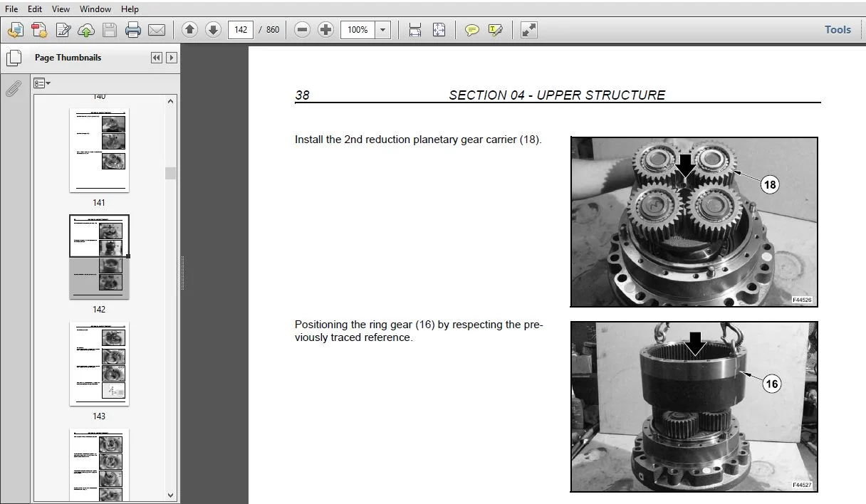Screen dimensions: 866x504
Task: Click the page number field showing 142
Action: click(241, 30)
